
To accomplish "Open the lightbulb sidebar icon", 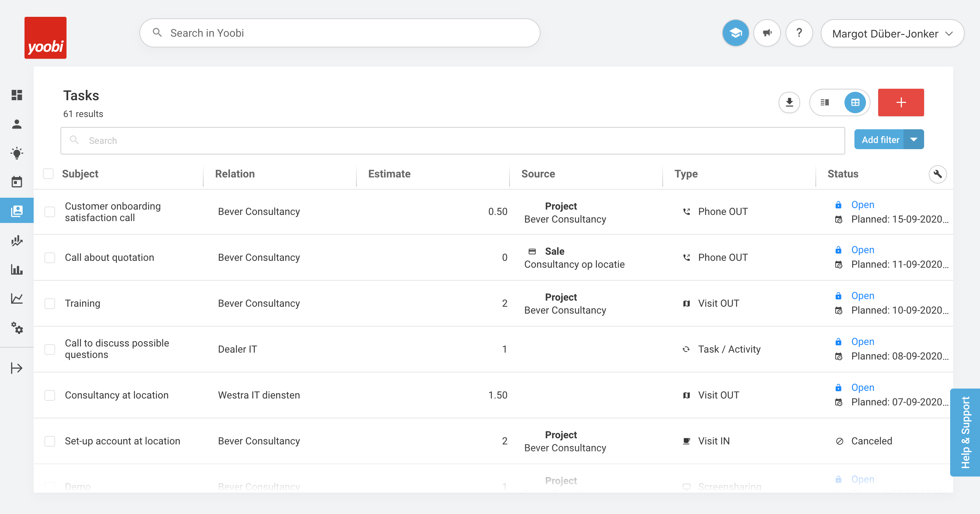I will [17, 153].
